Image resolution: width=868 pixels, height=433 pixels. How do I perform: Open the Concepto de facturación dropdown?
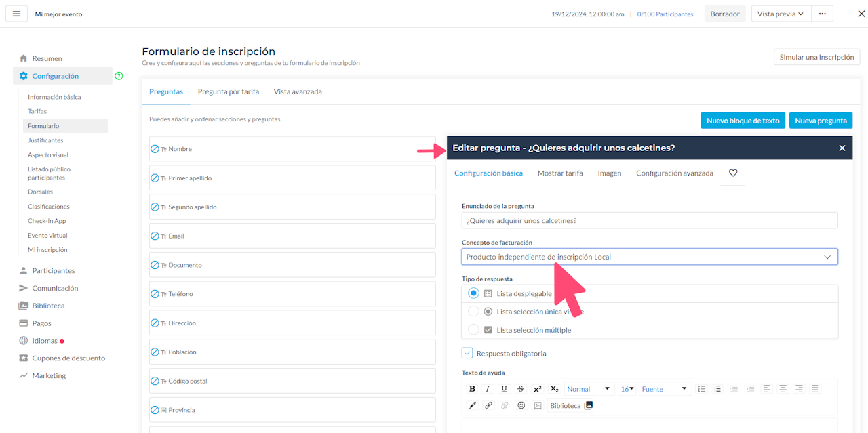point(650,257)
